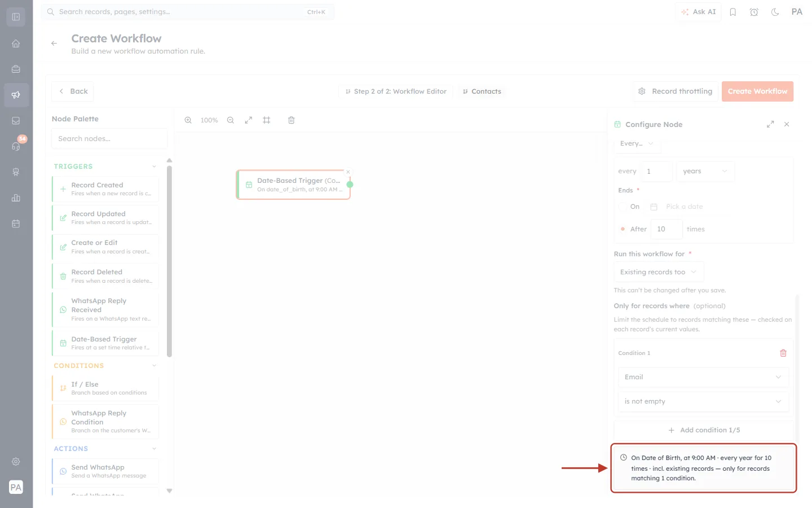The image size is (812, 508).
Task: Collapse the CONDITIONS section
Action: click(154, 366)
